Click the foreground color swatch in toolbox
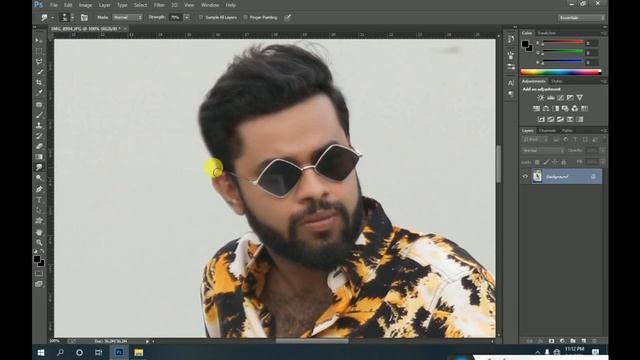 37,259
